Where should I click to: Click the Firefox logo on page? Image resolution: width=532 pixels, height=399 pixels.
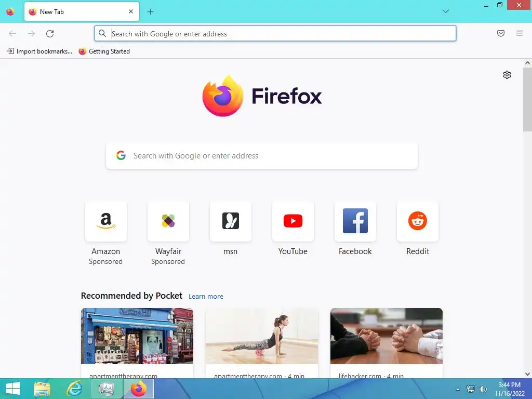pos(262,96)
